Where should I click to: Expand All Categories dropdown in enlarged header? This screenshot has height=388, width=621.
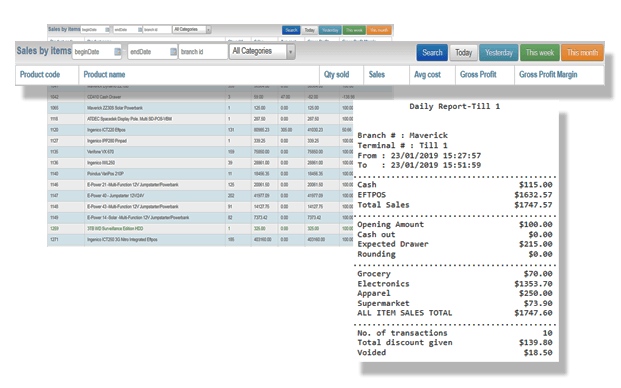coord(291,52)
